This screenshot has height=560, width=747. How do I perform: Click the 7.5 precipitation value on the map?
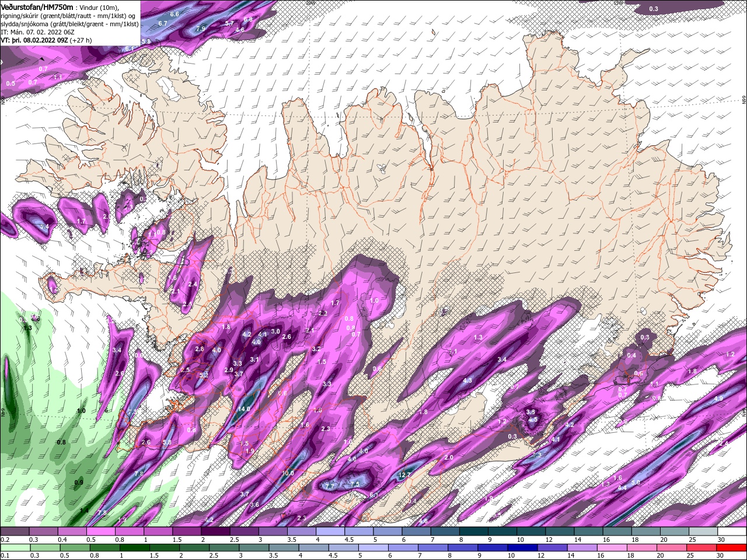tap(354, 484)
